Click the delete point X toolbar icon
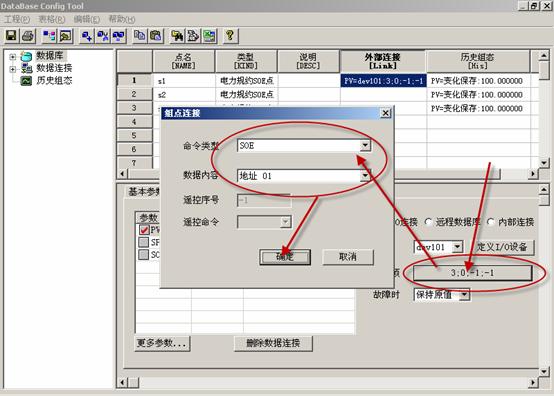Screen dimensions: 554x396 click(x=103, y=36)
